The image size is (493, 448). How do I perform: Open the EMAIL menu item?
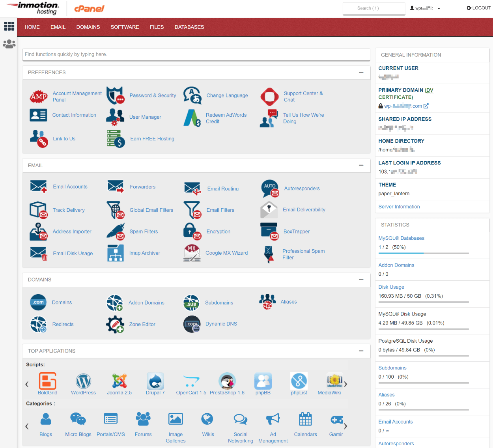tap(58, 27)
